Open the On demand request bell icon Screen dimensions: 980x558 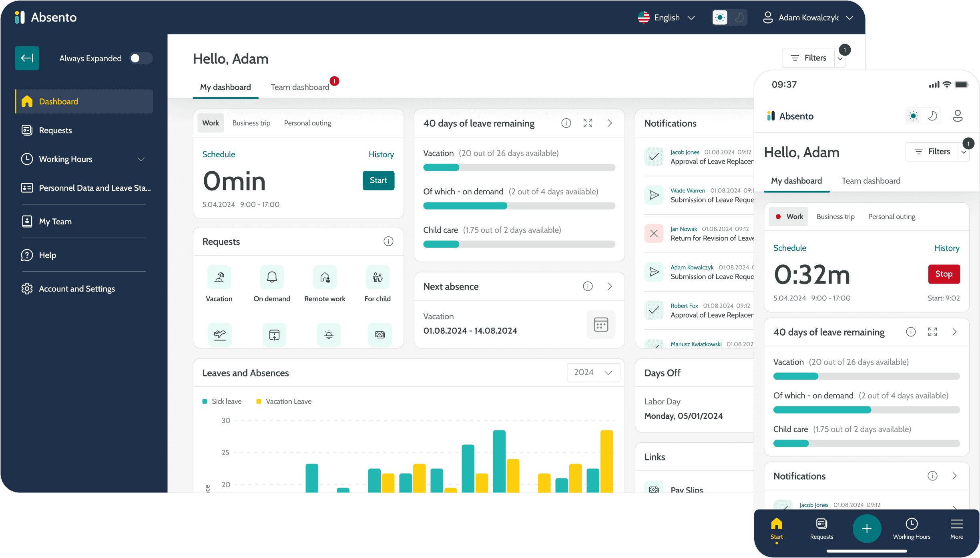click(272, 277)
